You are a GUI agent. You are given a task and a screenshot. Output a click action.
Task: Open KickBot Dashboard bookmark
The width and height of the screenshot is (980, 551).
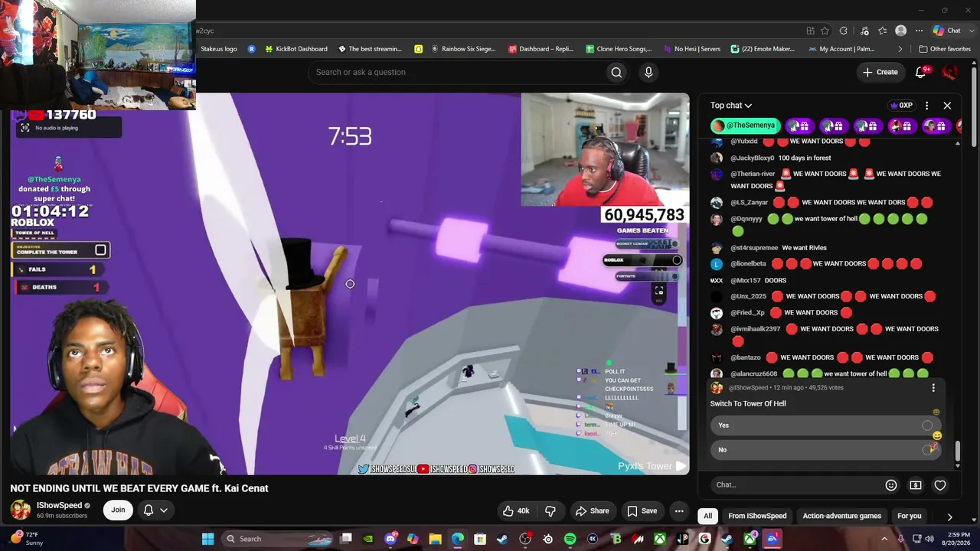(296, 49)
